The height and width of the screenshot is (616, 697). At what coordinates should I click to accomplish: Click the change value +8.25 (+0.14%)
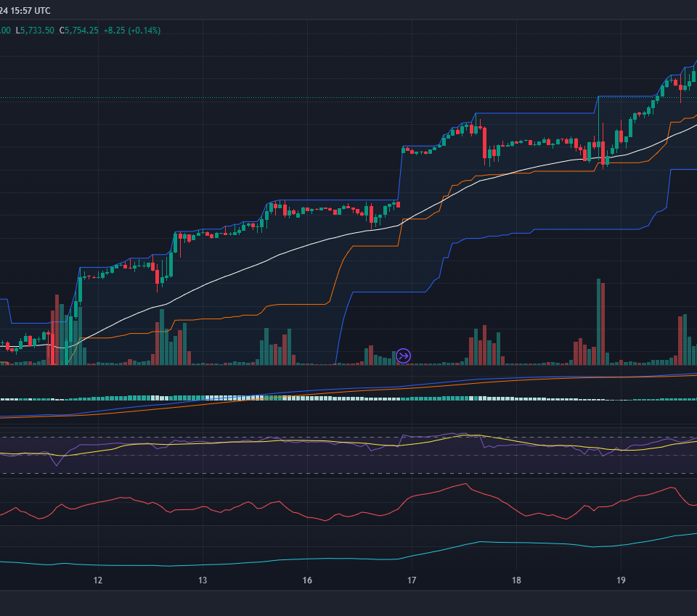point(132,30)
